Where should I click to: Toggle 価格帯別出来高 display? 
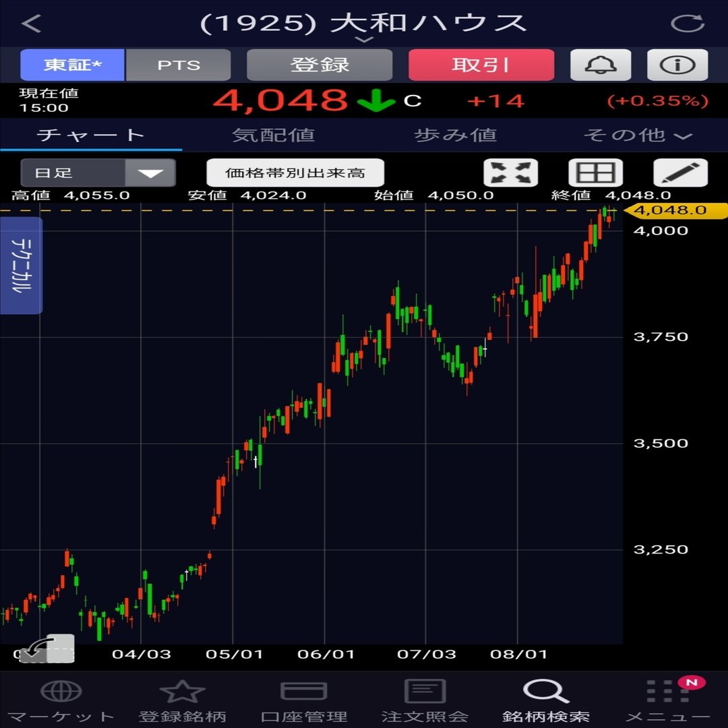(295, 173)
